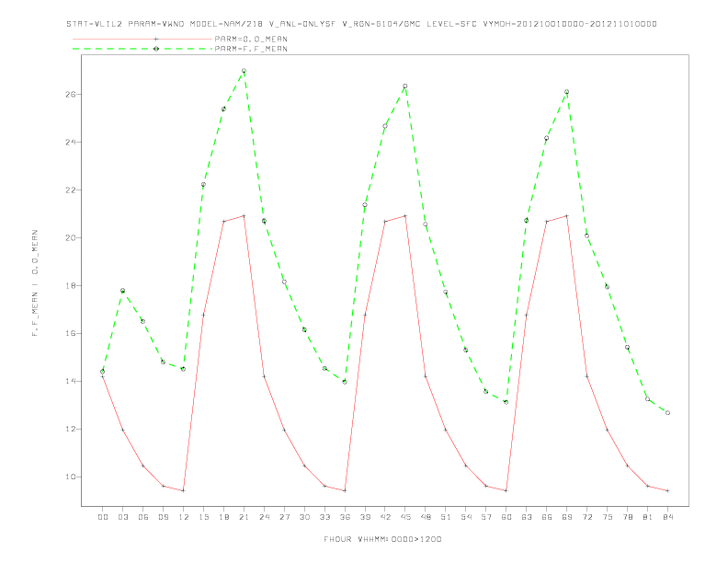Viewport: 728px width, 563px height.
Task: Select the PARM=F.F_MEAN legend label
Action: pos(251,49)
